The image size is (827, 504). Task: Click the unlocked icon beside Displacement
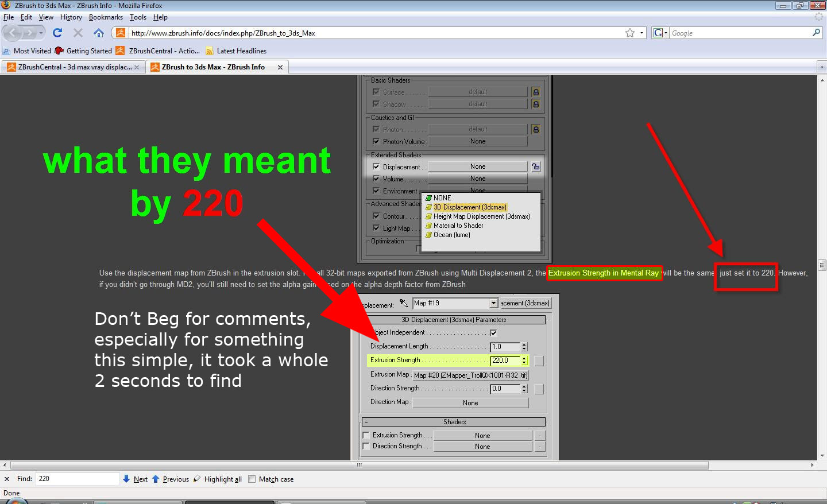[536, 166]
